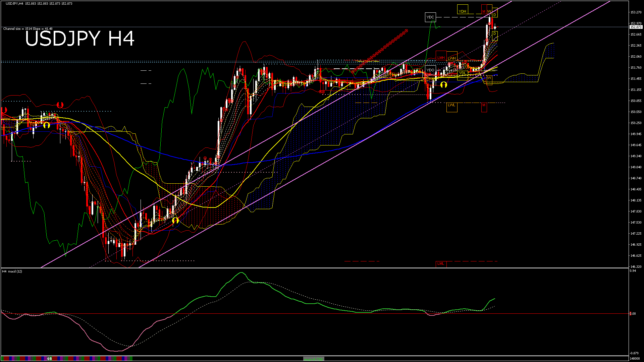Click the USDJPY,H4 OHLC header text

tap(39, 3)
